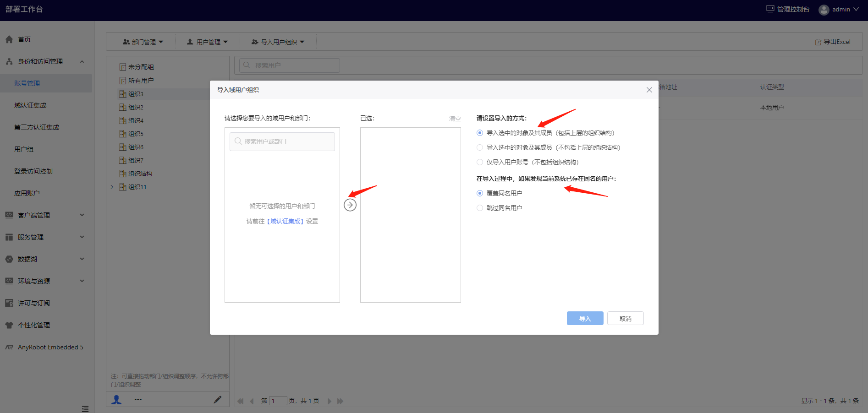The image size is (868, 413).
Task: Expand the 客户端管理 section chevron
Action: [82, 215]
